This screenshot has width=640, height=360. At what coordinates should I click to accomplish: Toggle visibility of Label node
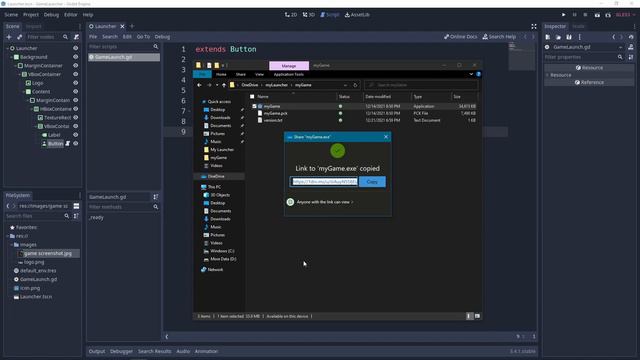[x=76, y=135]
